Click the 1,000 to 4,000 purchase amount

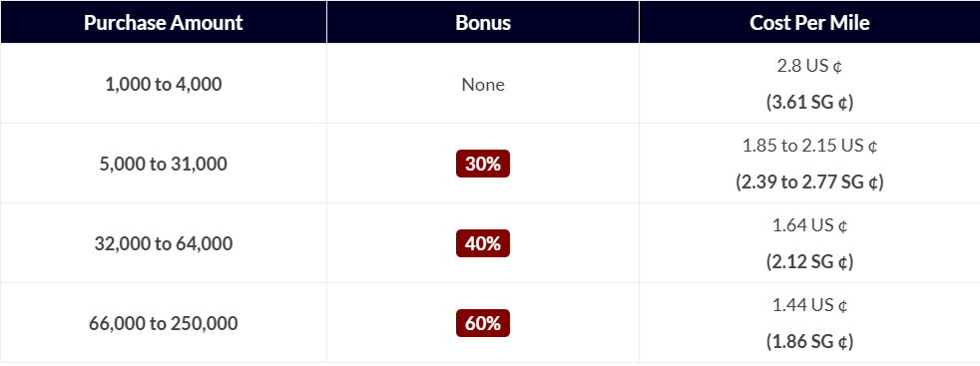(x=163, y=85)
